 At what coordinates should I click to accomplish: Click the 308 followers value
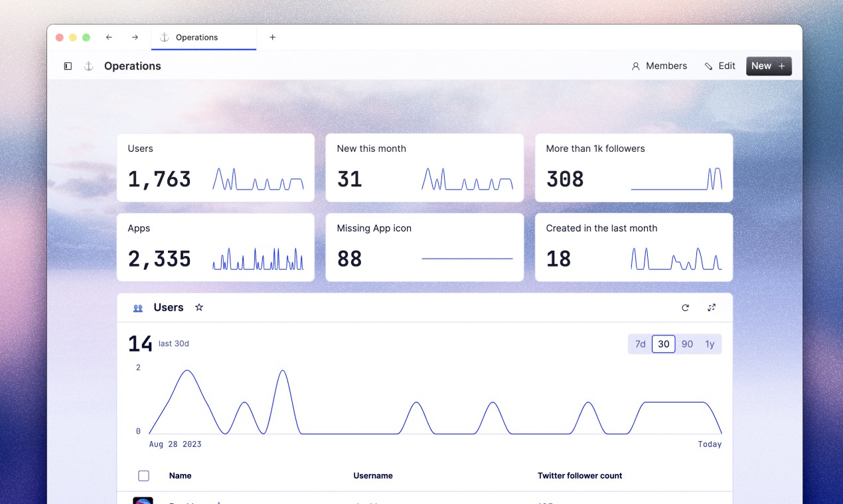point(565,179)
